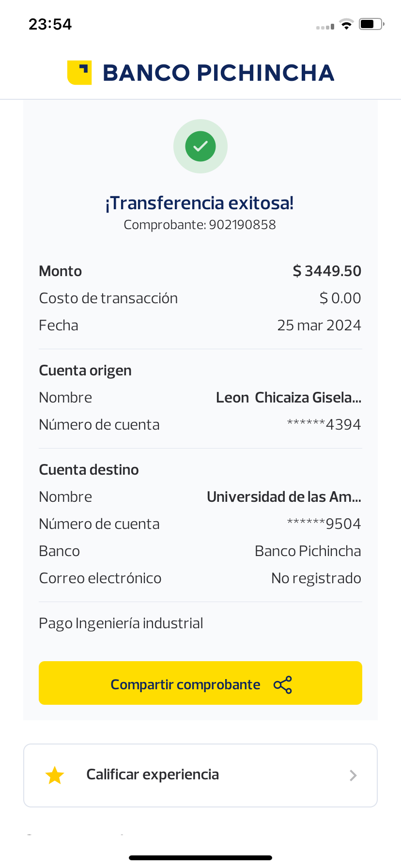Tap the Banco Pichincha yellow logo icon

79,73
